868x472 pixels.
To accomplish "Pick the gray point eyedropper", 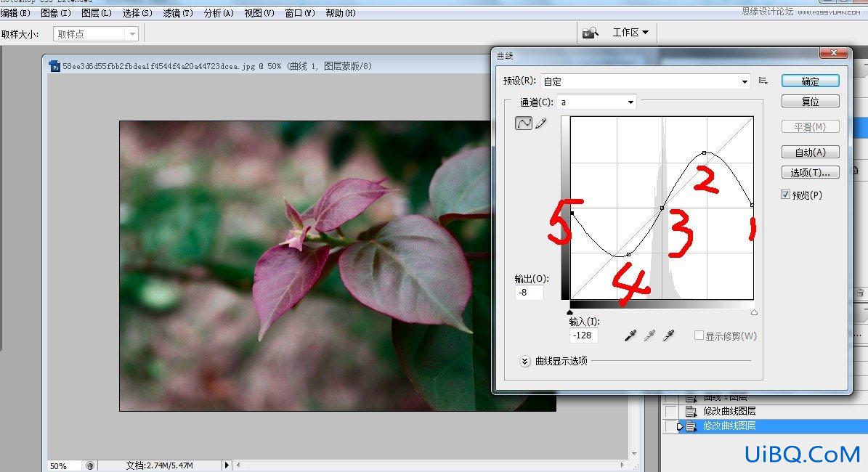I will pyautogui.click(x=649, y=335).
